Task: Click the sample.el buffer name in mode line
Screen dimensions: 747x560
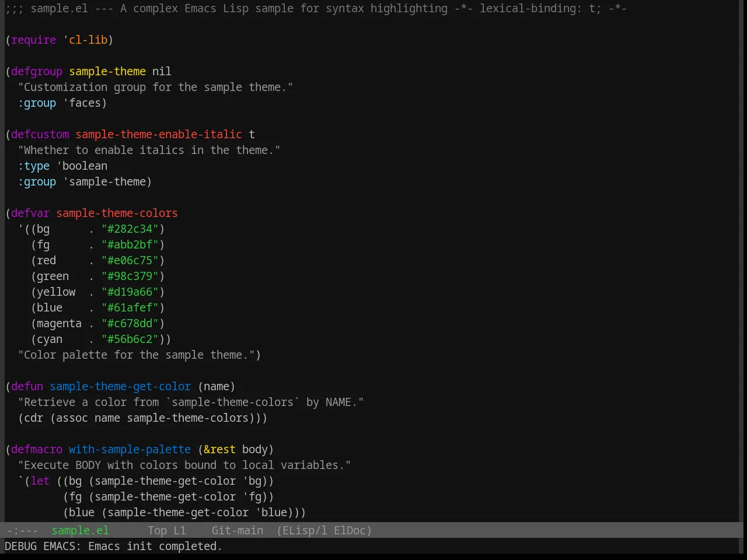Action: (80, 530)
